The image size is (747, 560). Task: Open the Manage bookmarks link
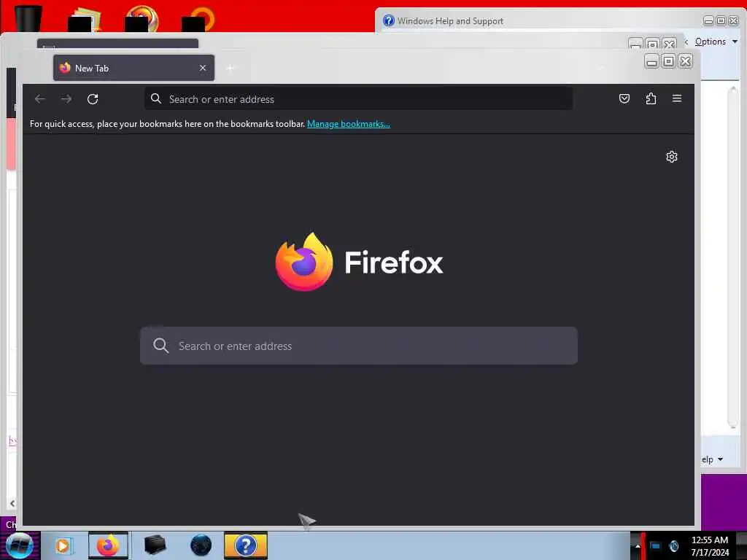(348, 124)
